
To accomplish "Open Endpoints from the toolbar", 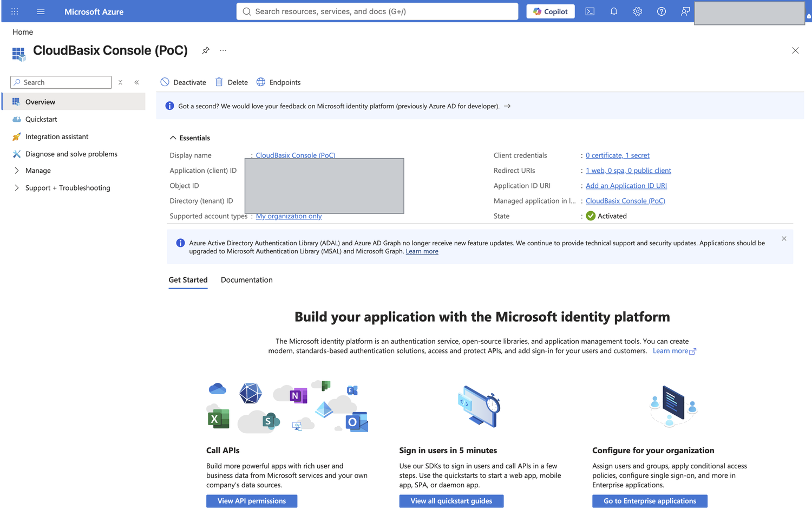I will tap(279, 82).
